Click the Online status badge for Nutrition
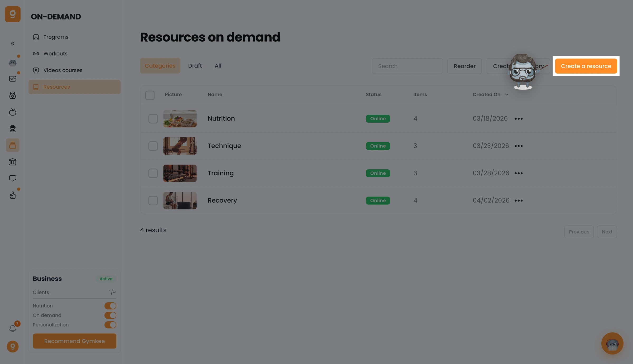The image size is (633, 364). point(378,119)
